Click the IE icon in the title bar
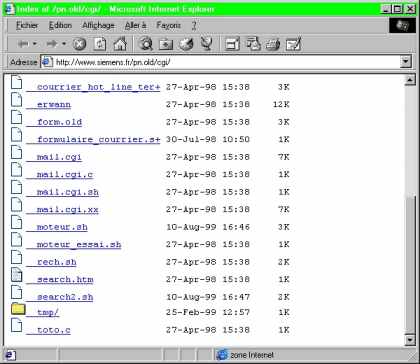This screenshot has height=364, width=420. pos(9,9)
